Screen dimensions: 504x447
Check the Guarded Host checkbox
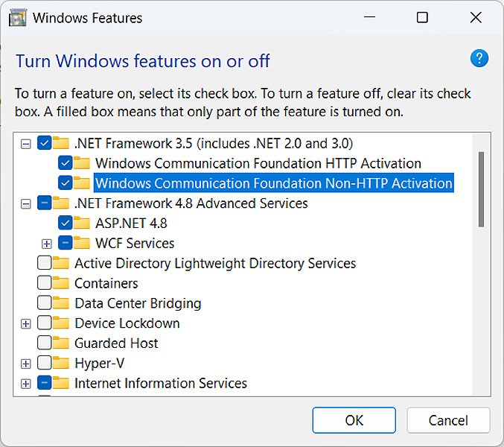44,343
